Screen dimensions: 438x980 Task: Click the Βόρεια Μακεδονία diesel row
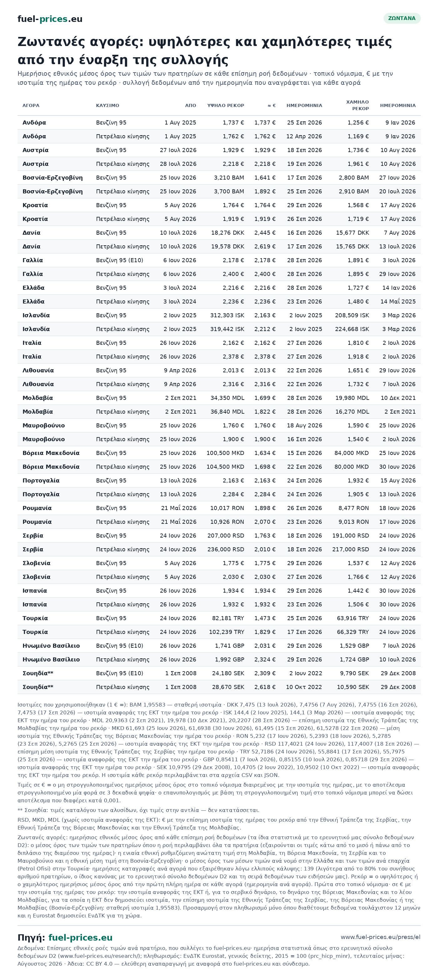[x=219, y=467]
